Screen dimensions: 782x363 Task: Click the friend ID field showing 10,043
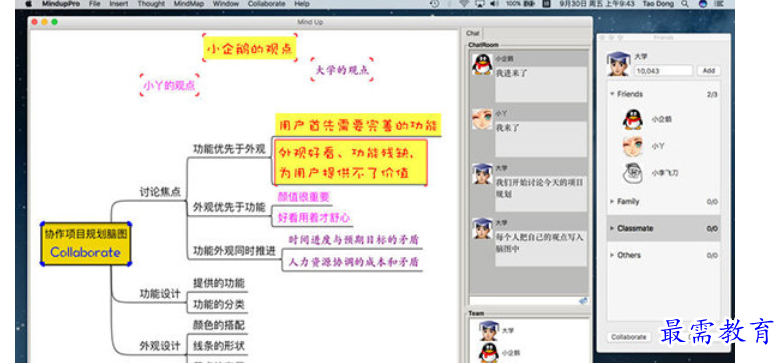coord(663,71)
